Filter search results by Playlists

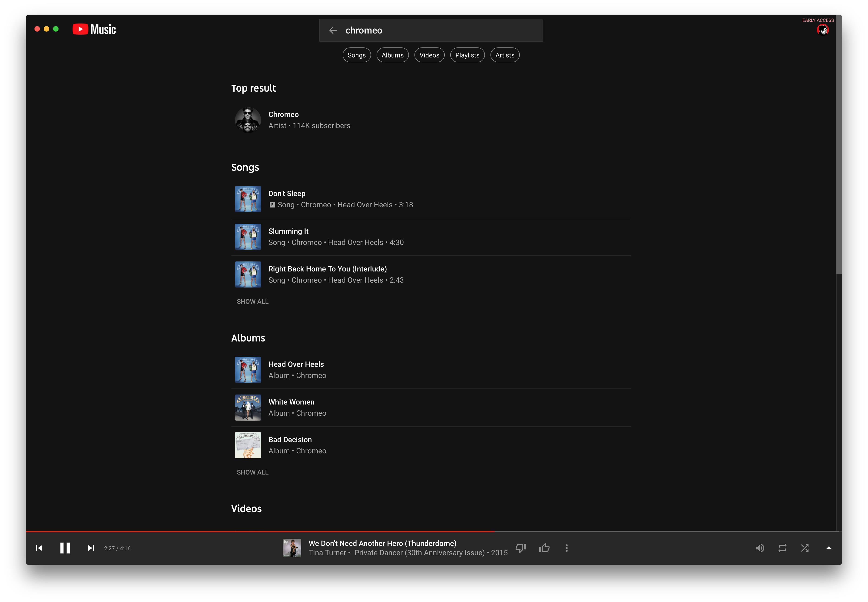pos(467,55)
